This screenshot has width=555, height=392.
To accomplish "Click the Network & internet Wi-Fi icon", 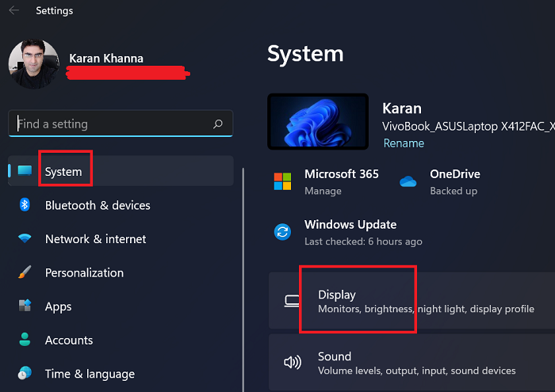I will tap(25, 239).
